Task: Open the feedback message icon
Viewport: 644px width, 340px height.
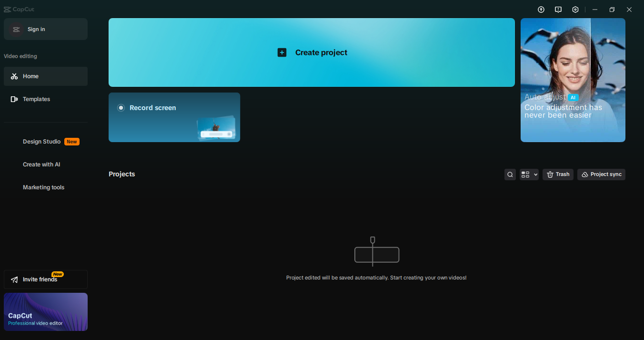Action: point(558,10)
